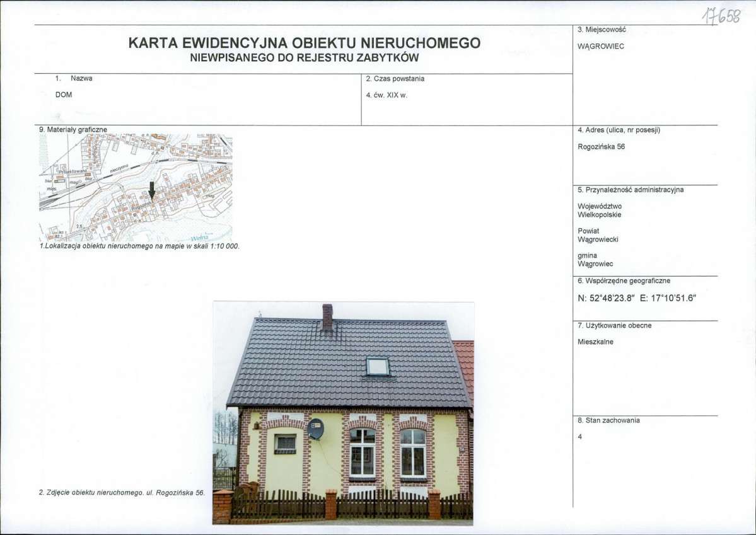
Task: Click the '6. Współrzędne geograficzne' label
Action: [x=624, y=280]
